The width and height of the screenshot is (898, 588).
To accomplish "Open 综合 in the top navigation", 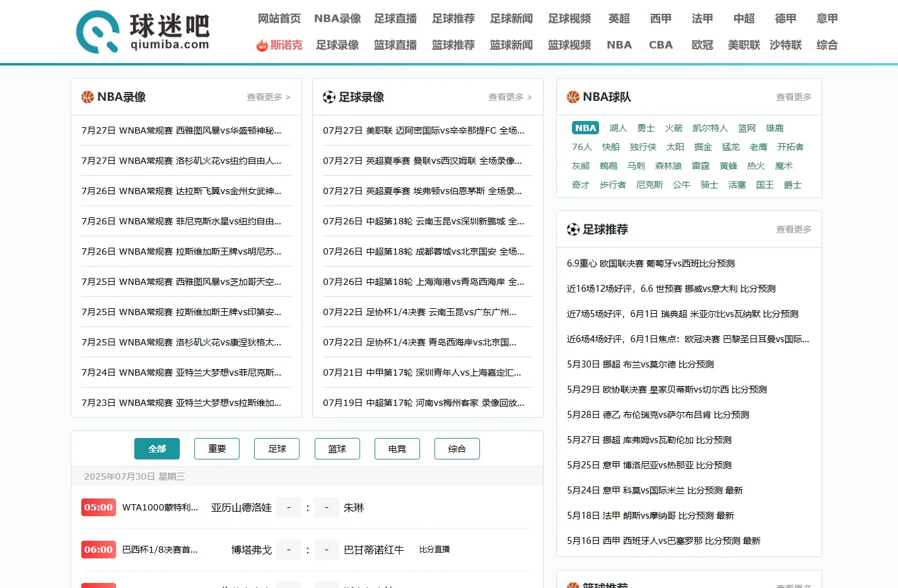I will pyautogui.click(x=827, y=45).
